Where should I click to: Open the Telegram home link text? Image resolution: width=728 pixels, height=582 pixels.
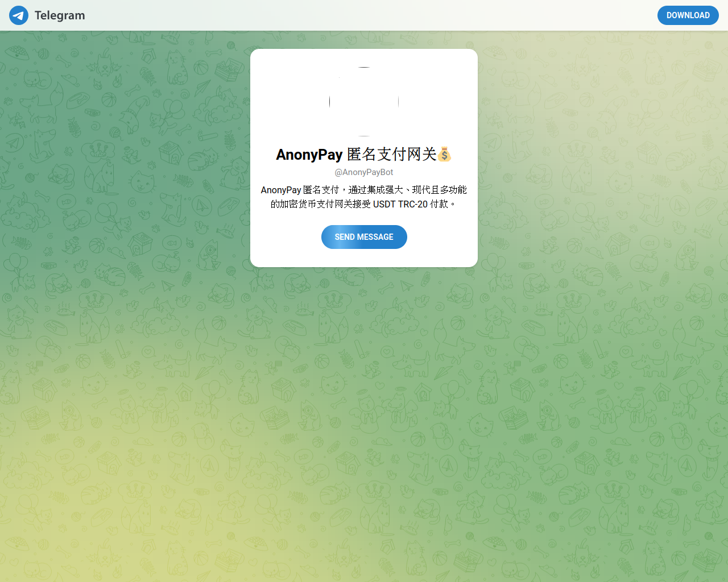(60, 15)
